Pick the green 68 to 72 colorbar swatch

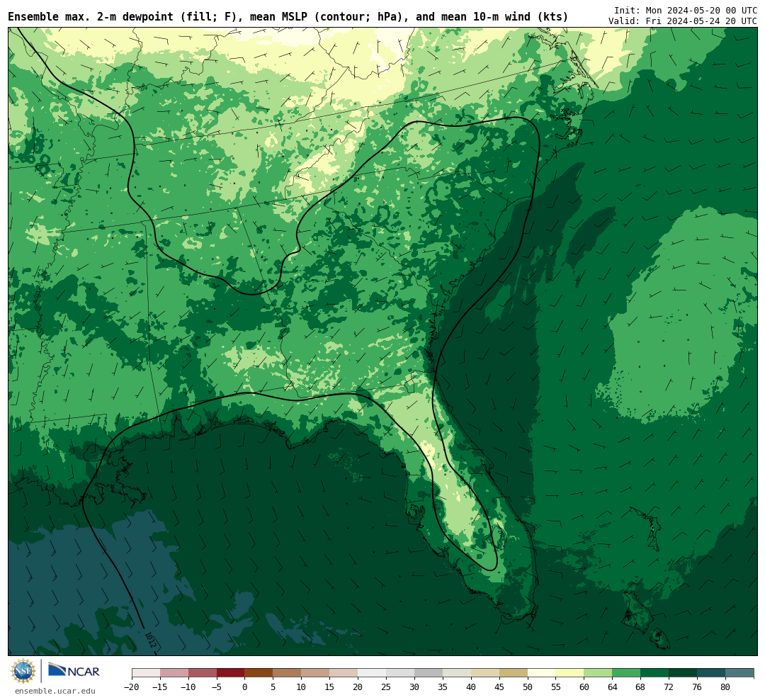[x=655, y=673]
